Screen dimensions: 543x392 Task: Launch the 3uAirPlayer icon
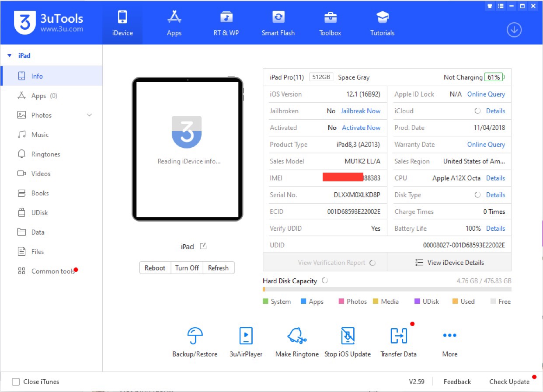coord(246,336)
